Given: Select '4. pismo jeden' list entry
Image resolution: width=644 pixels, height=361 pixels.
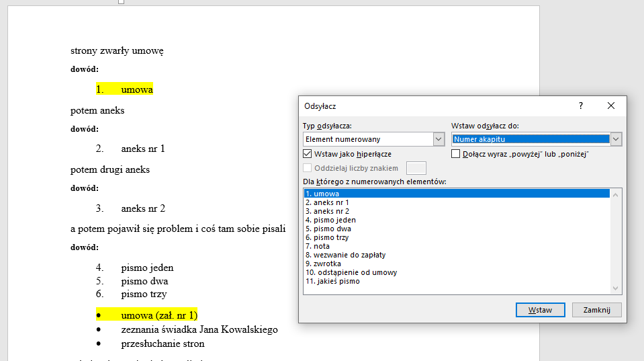Looking at the screenshot, I should pos(330,220).
